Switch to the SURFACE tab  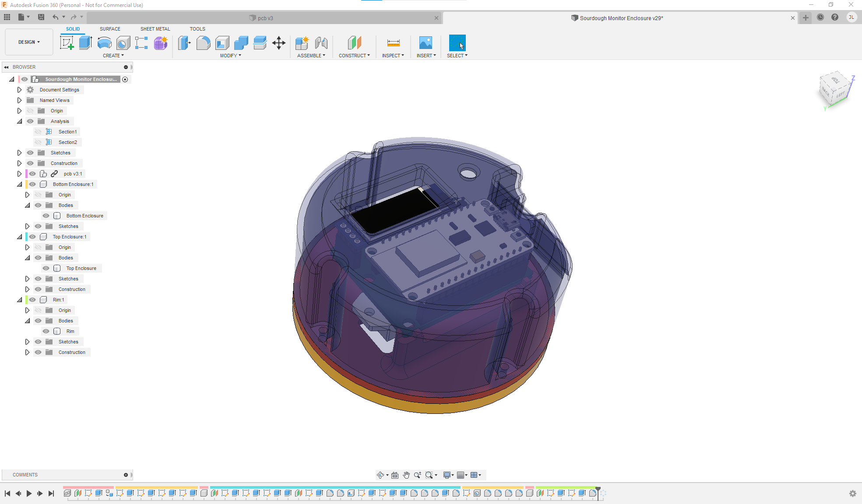click(111, 28)
